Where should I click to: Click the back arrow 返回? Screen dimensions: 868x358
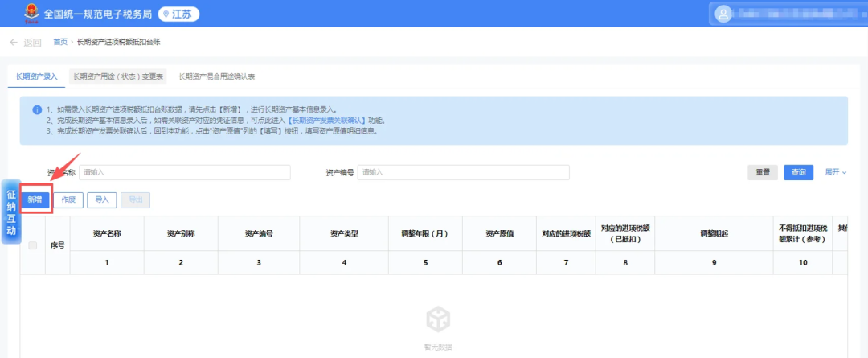25,43
